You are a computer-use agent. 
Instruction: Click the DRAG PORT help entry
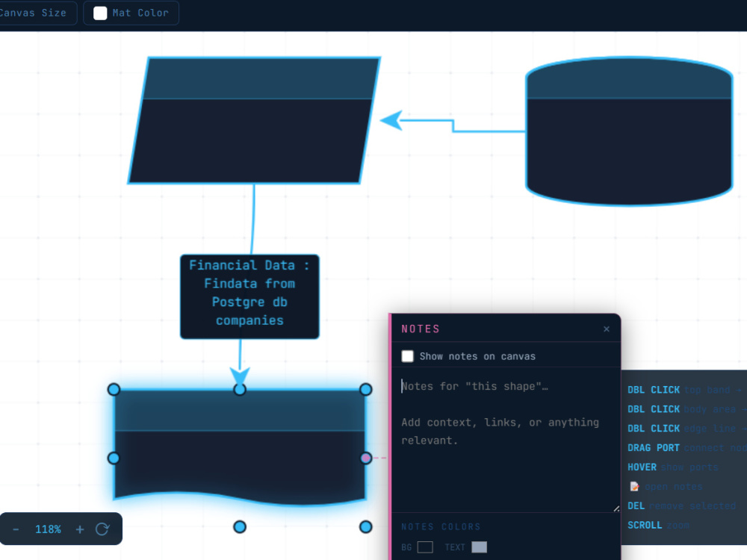click(x=686, y=447)
